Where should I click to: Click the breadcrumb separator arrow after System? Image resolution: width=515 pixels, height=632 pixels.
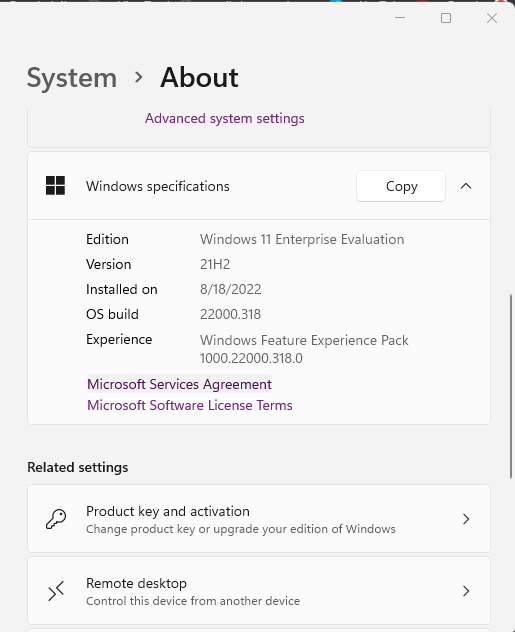(139, 77)
